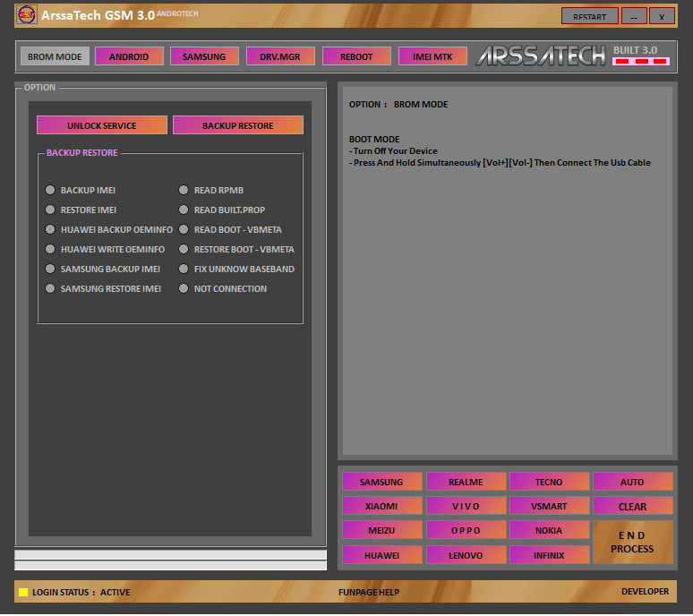This screenshot has height=616, width=693.
Task: Switch to the BROM MODE tab
Action: [55, 56]
